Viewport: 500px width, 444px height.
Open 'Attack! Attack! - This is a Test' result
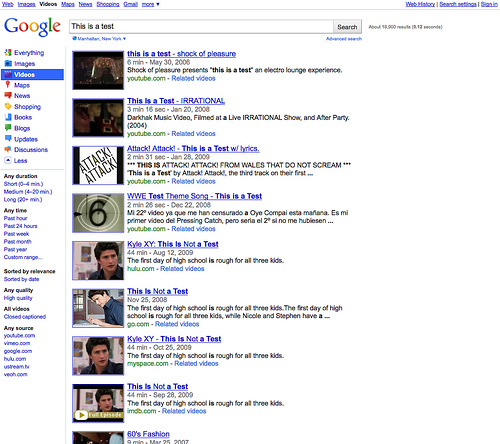(193, 148)
